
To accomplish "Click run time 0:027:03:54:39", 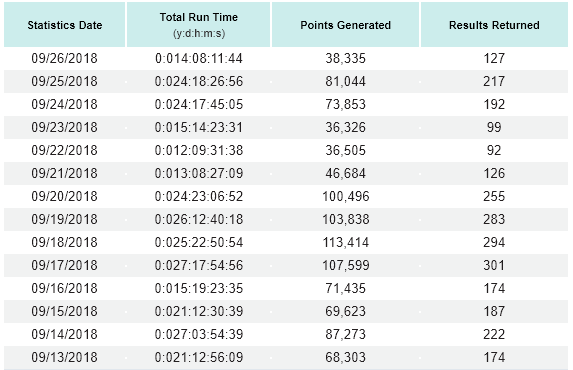I will [x=199, y=335].
